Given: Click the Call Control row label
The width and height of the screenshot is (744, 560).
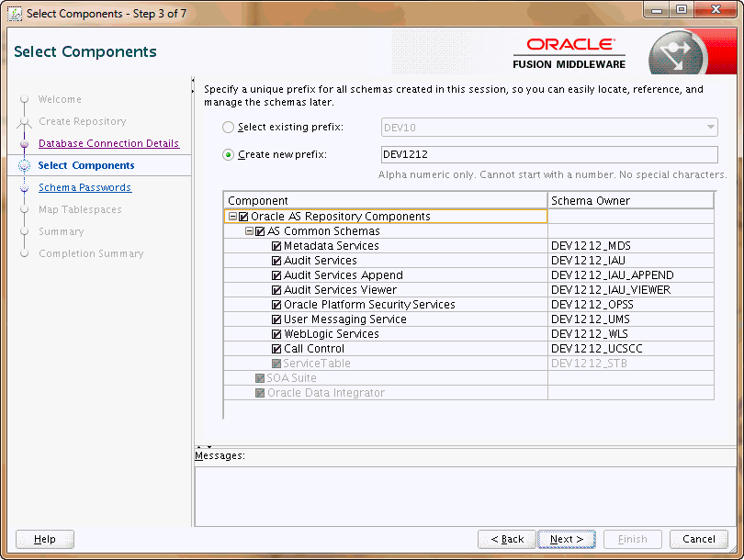Looking at the screenshot, I should [x=313, y=349].
